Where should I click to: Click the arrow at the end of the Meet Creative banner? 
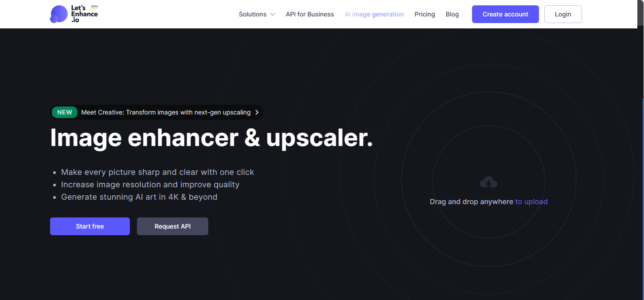point(257,112)
